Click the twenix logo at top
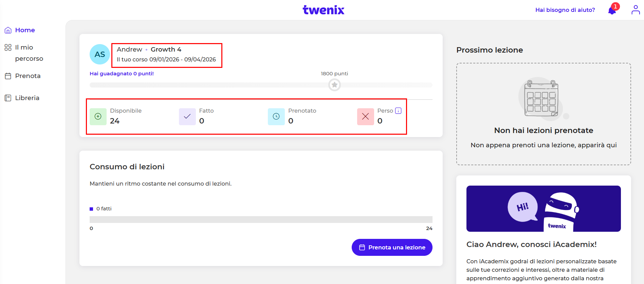644x284 pixels. tap(323, 10)
